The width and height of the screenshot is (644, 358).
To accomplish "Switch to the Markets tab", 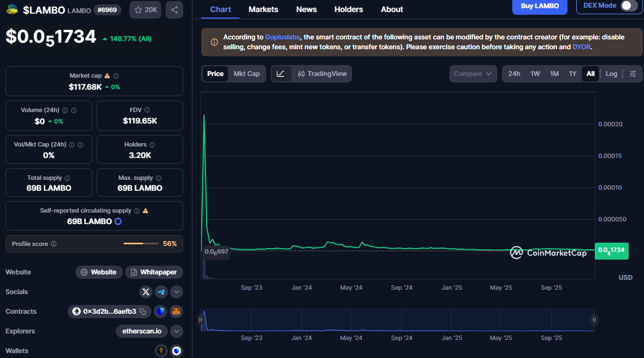I will (263, 9).
